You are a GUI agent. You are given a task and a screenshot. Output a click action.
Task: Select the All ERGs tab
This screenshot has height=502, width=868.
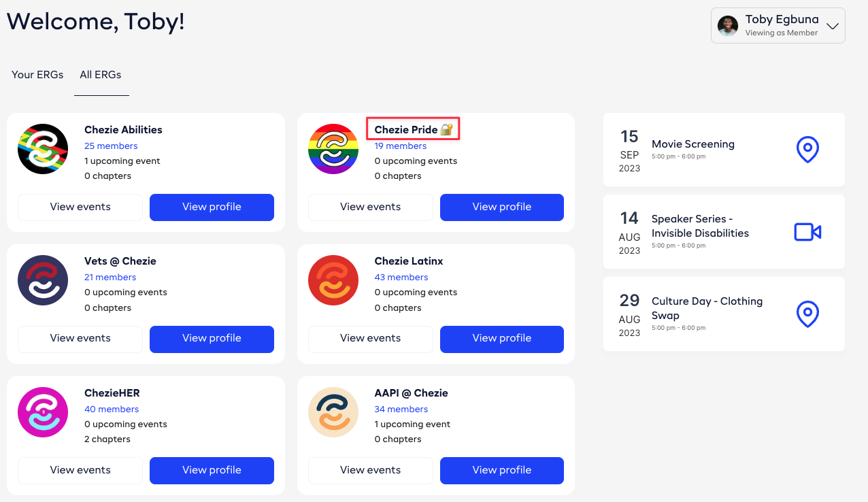pos(101,75)
